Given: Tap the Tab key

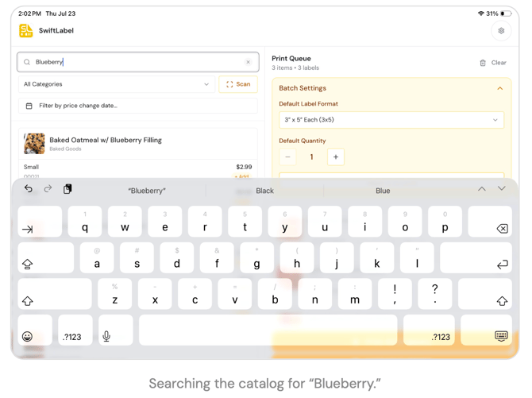Looking at the screenshot, I should (40, 222).
